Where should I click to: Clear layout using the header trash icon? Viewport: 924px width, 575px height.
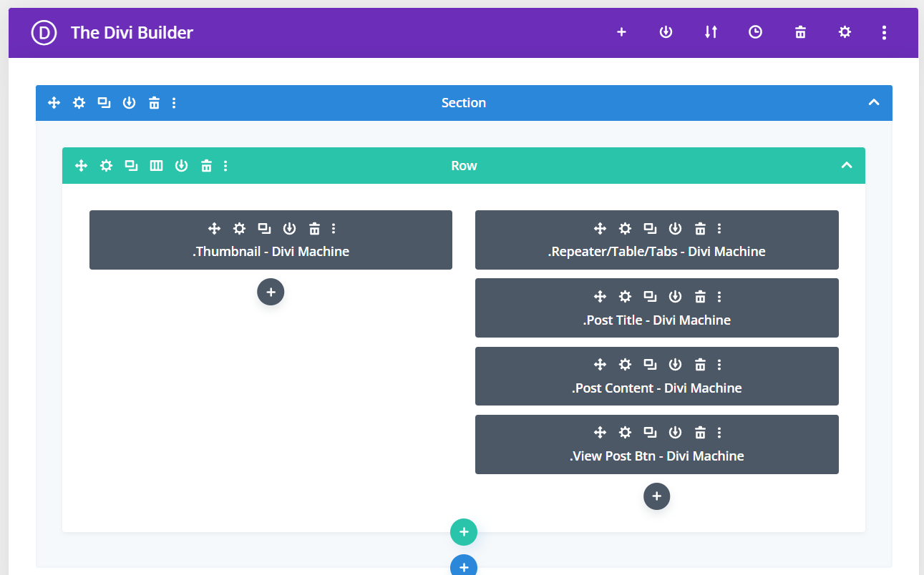click(x=800, y=32)
